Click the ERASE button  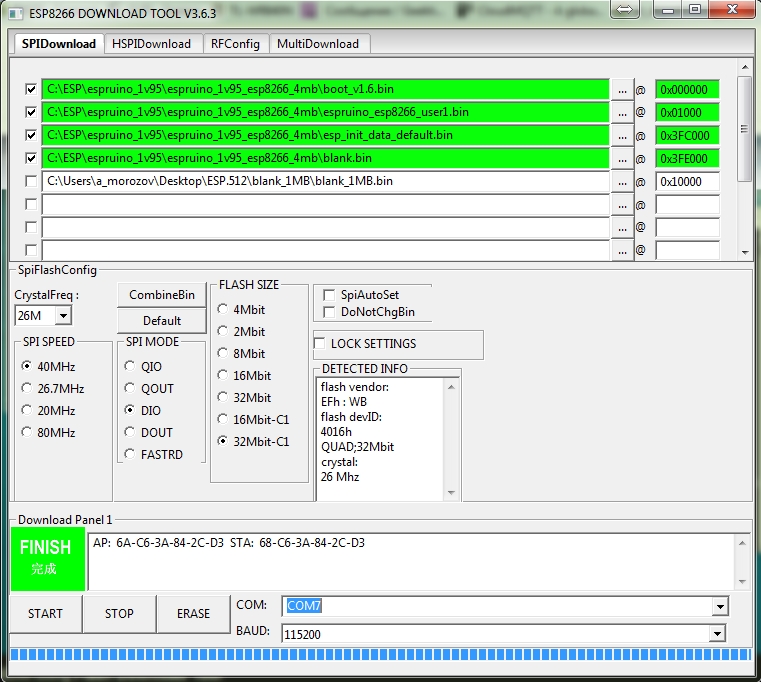click(x=193, y=614)
